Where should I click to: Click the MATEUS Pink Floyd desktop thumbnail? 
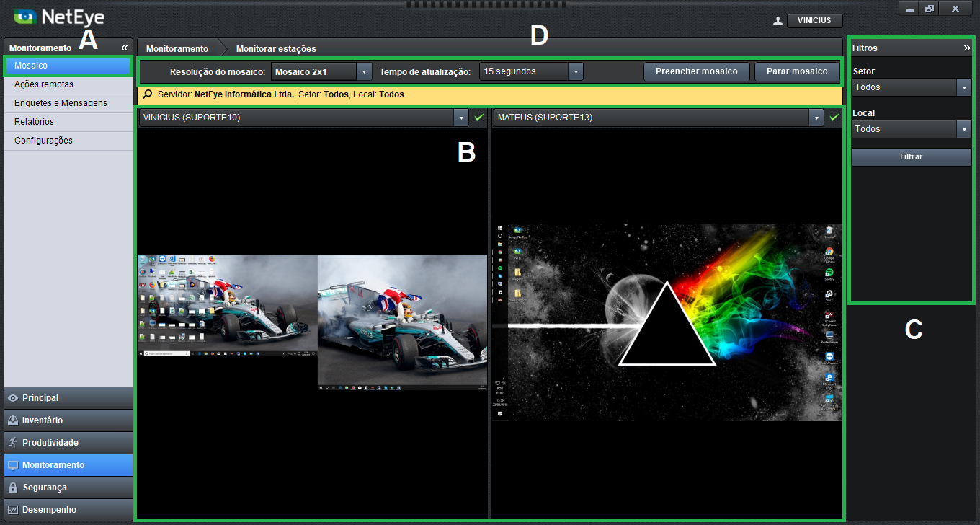coord(667,322)
